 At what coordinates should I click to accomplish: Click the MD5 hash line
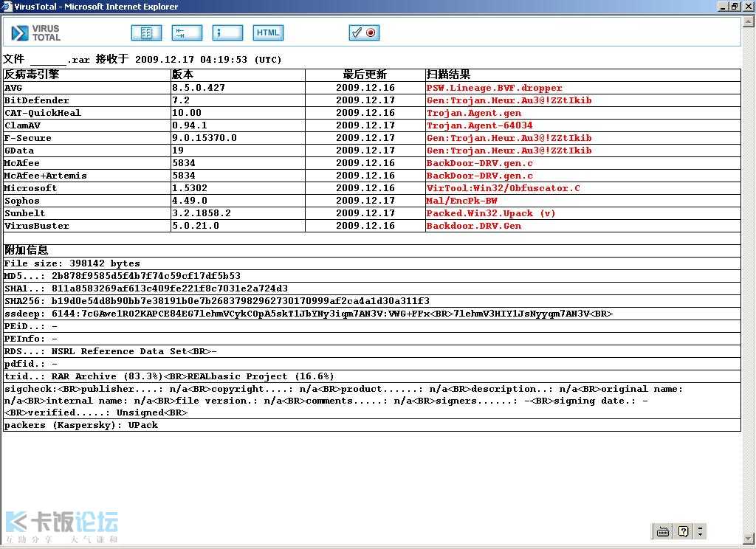tap(123, 276)
